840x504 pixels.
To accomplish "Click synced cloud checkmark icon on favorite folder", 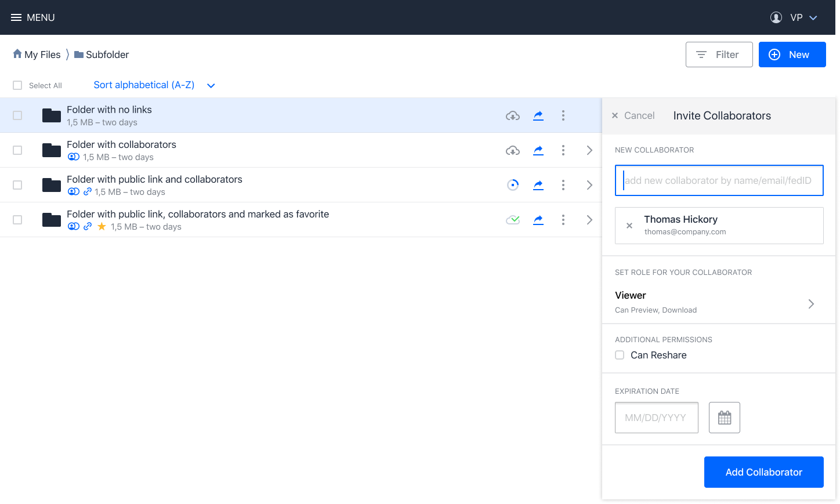I will click(513, 220).
